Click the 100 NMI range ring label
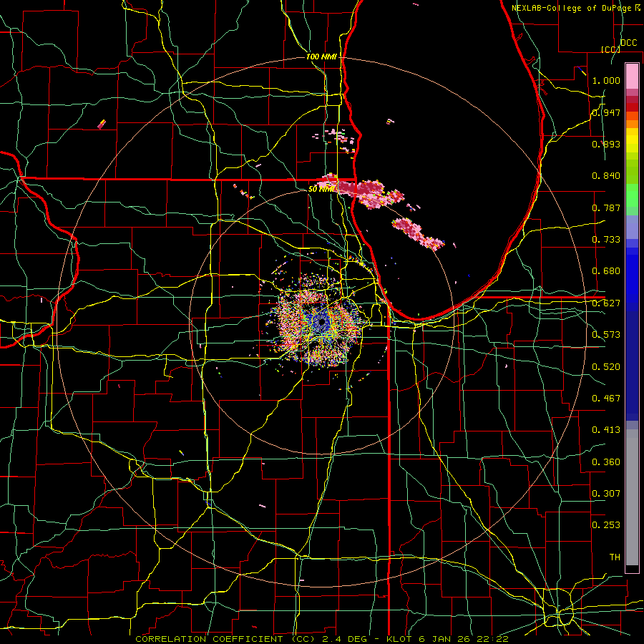This screenshot has height=644, width=644. coord(321,57)
